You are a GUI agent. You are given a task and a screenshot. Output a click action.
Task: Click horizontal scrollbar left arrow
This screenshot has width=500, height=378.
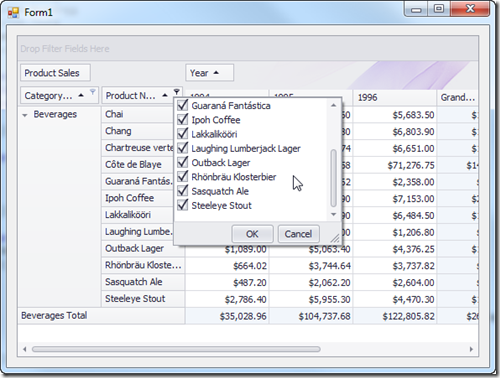tap(24, 349)
